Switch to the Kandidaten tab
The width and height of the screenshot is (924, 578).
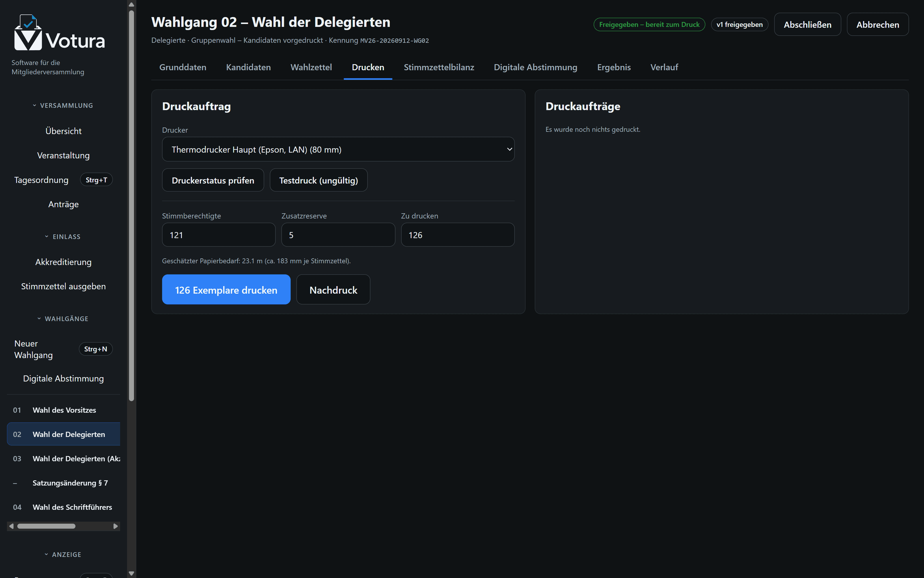coord(248,67)
